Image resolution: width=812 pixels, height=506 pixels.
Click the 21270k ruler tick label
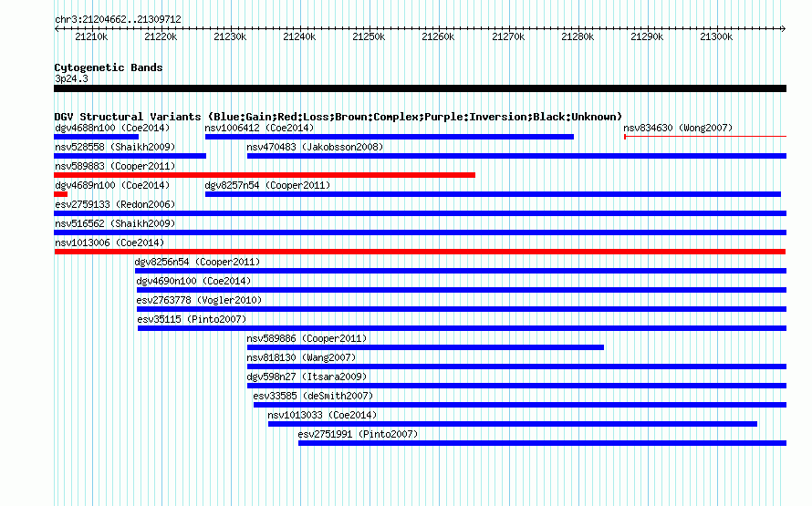(x=508, y=36)
